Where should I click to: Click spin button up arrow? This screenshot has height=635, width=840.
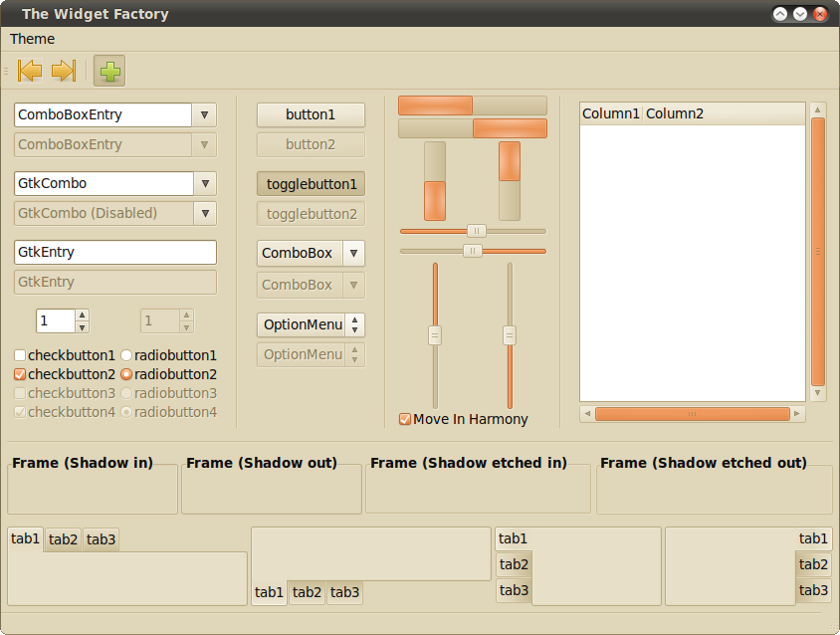(x=82, y=316)
